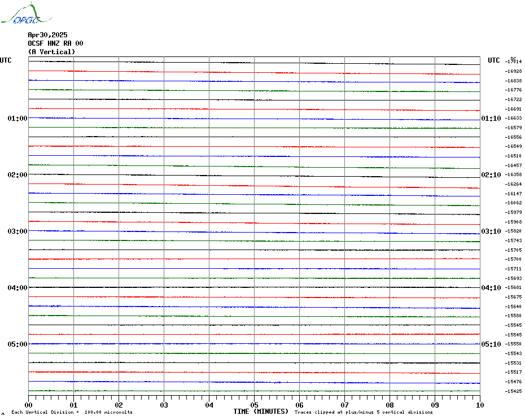Click the -16722 offset value
Viewport: 525px width, 420px height.
513,99
